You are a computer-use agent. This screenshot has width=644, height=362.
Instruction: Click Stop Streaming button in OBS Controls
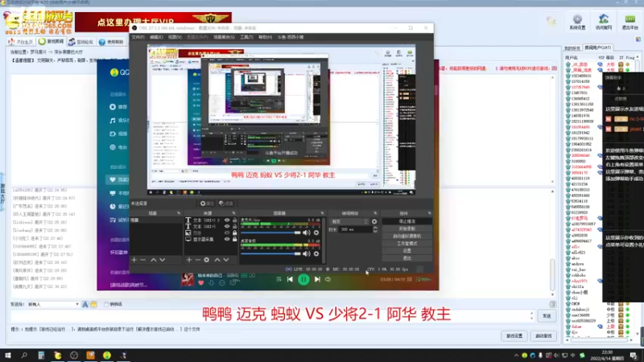point(407,221)
